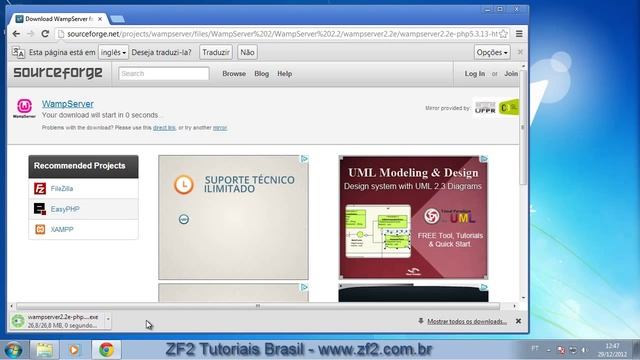
Task: Click AdChoices icon on UML ad
Action: tap(484, 159)
